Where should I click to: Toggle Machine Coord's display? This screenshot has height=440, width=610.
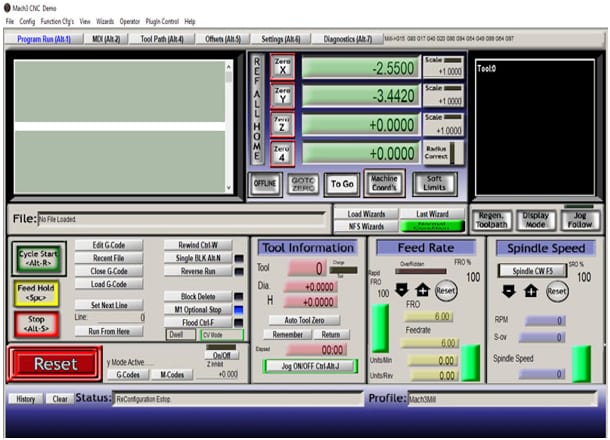(x=384, y=183)
